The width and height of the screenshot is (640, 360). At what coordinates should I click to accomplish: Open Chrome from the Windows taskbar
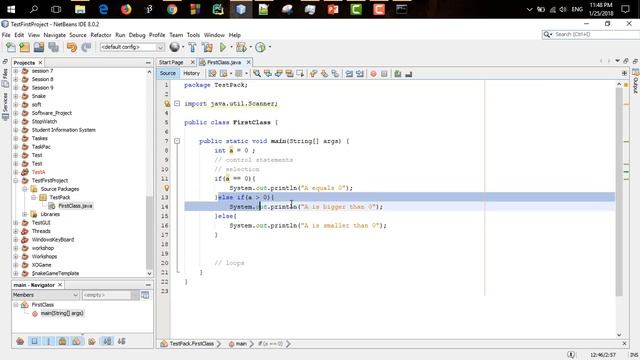point(172,9)
